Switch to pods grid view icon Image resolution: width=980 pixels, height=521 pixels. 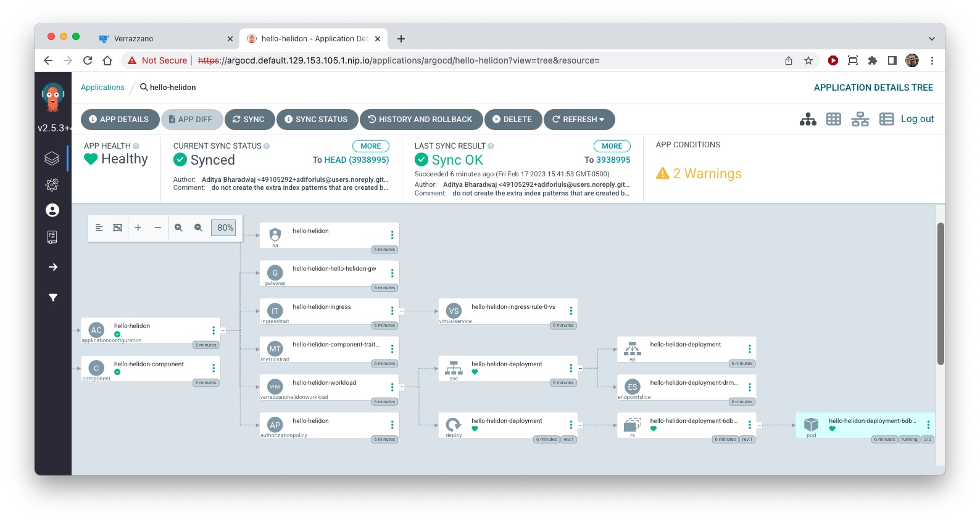[834, 119]
